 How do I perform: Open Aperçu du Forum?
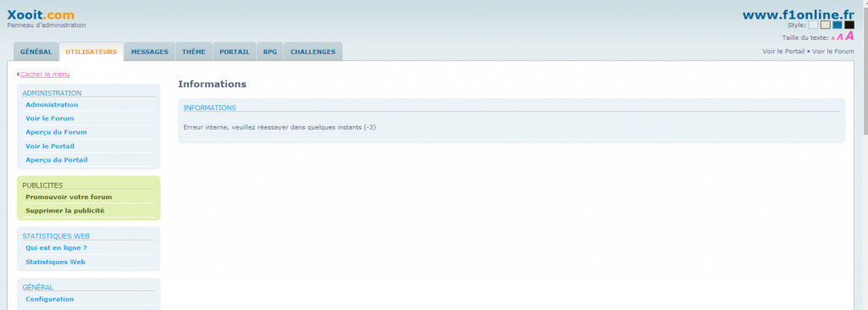pos(56,132)
